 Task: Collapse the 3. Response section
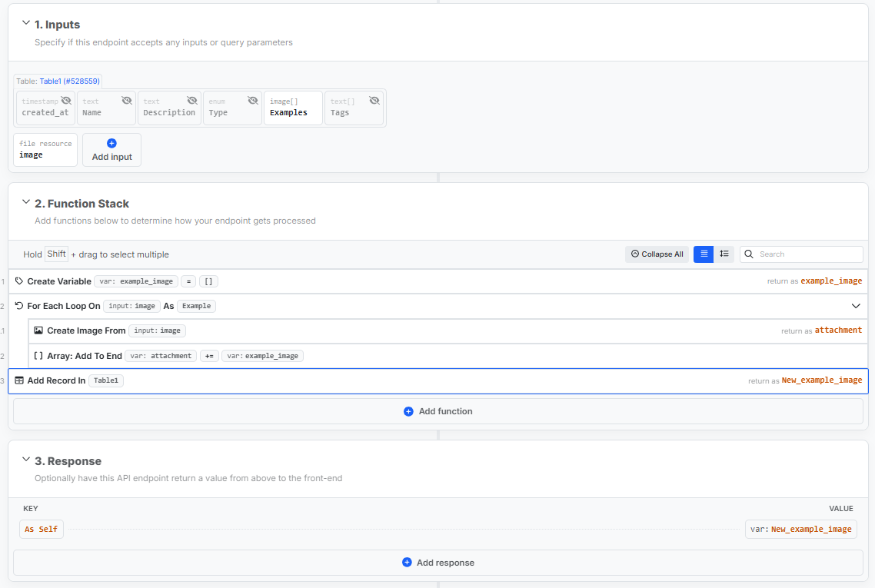(x=26, y=460)
